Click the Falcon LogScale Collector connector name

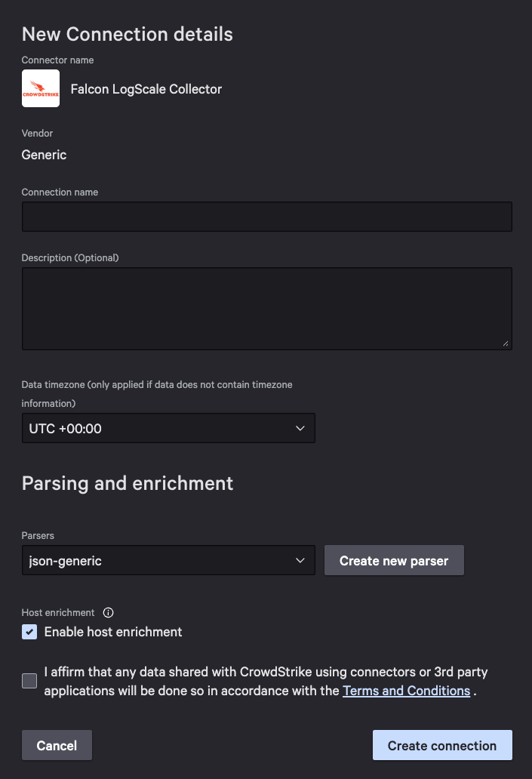146,89
